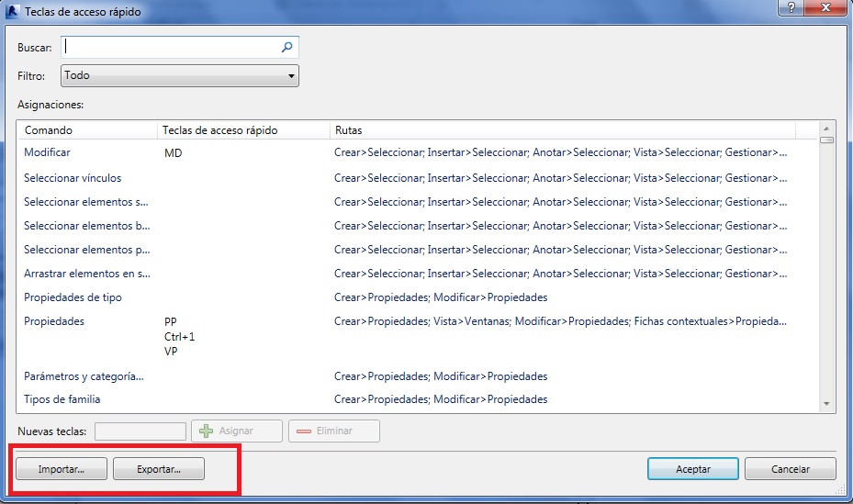Screen dimensions: 853x504
Task: Confirm with the Aceptar button
Action: [x=692, y=469]
